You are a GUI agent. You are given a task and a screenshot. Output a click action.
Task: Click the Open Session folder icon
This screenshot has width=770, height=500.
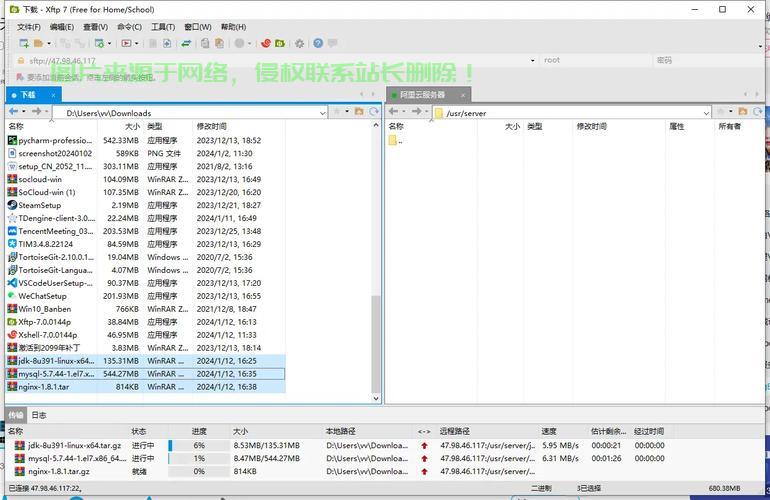click(x=38, y=43)
